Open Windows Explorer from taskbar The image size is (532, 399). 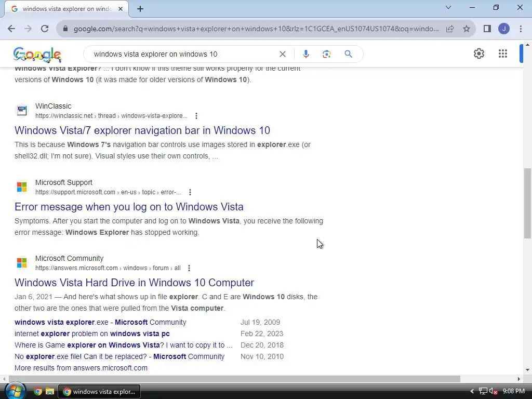click(x=50, y=392)
